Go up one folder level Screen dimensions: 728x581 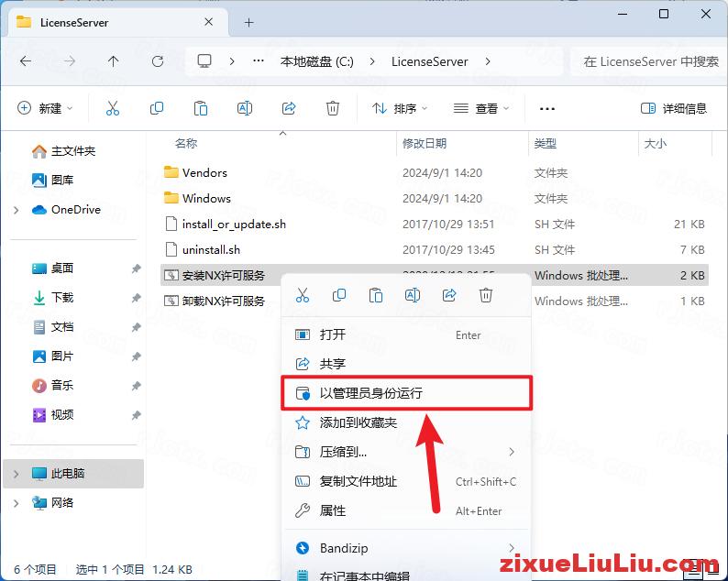tap(114, 61)
